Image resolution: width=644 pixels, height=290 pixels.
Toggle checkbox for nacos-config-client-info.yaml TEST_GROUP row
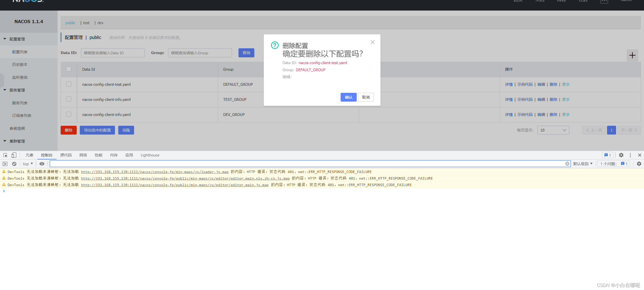pyautogui.click(x=69, y=99)
